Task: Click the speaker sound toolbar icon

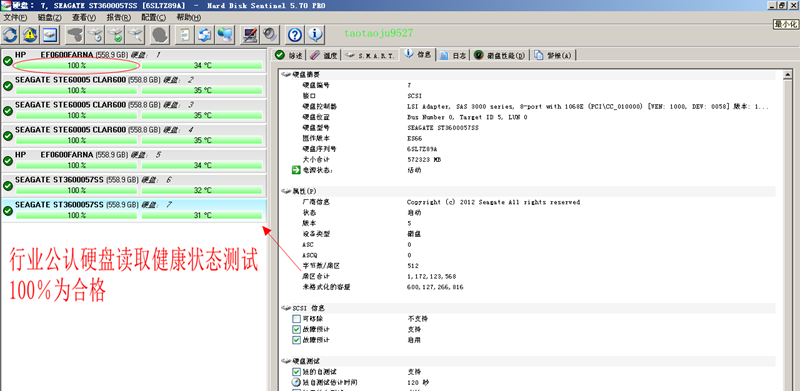Action: pyautogui.click(x=270, y=35)
